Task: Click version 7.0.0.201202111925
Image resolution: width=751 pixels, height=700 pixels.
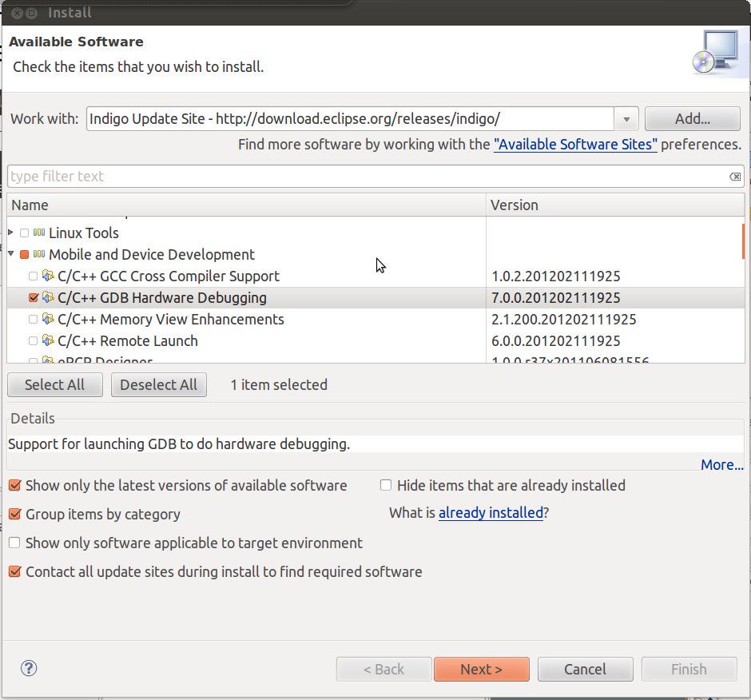Action: click(555, 297)
